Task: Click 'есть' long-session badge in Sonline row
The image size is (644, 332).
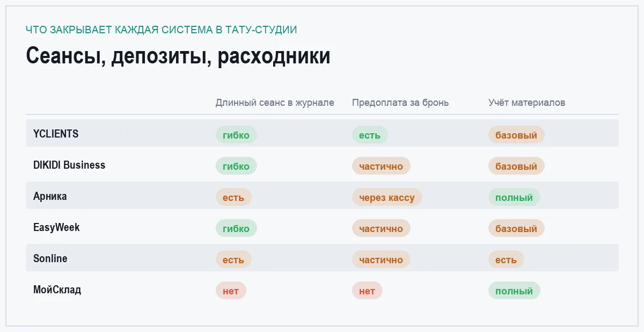Action: [233, 259]
